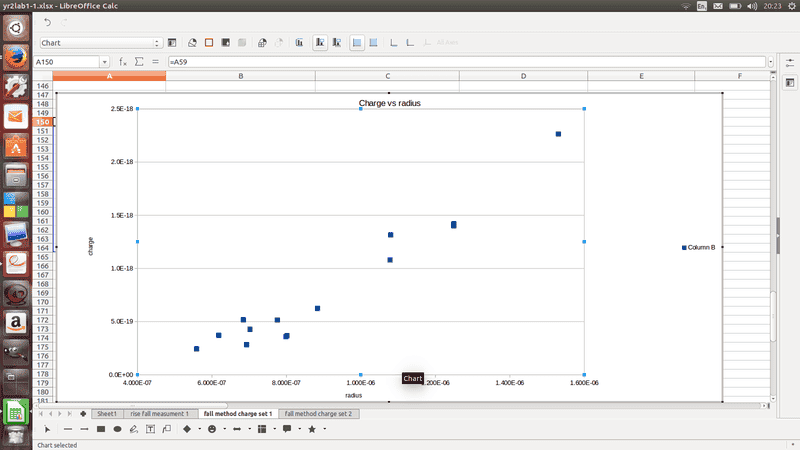Click the Chart Type icon
The image size is (800, 450).
191,43
